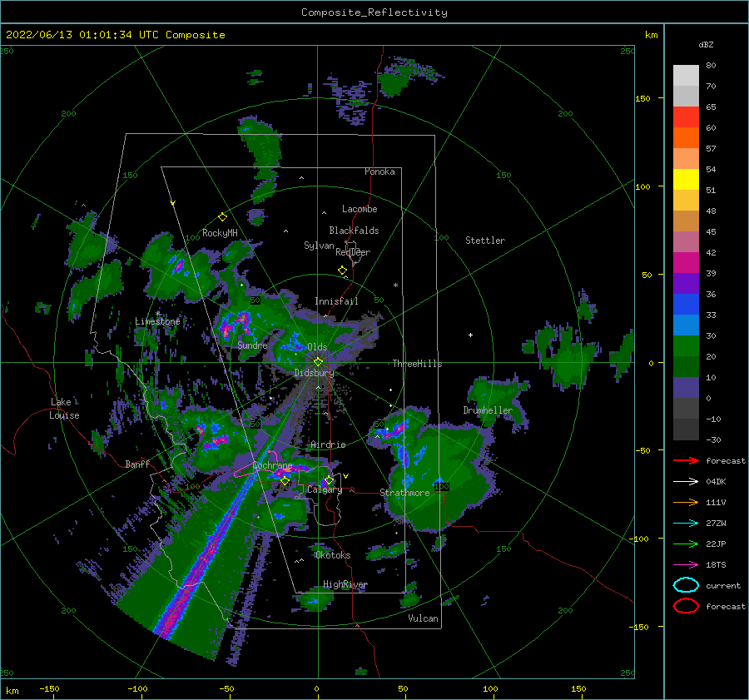Select the Vulcan label
Screen dimensions: 749x700
[x=423, y=618]
